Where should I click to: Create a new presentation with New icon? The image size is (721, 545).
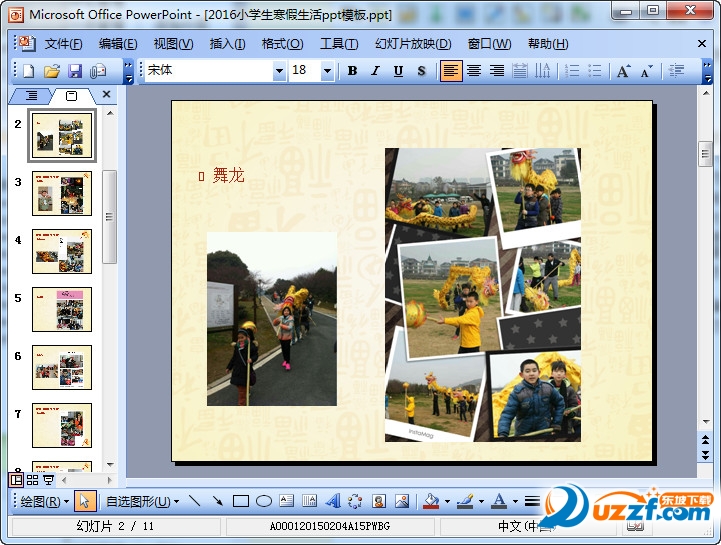coord(29,71)
